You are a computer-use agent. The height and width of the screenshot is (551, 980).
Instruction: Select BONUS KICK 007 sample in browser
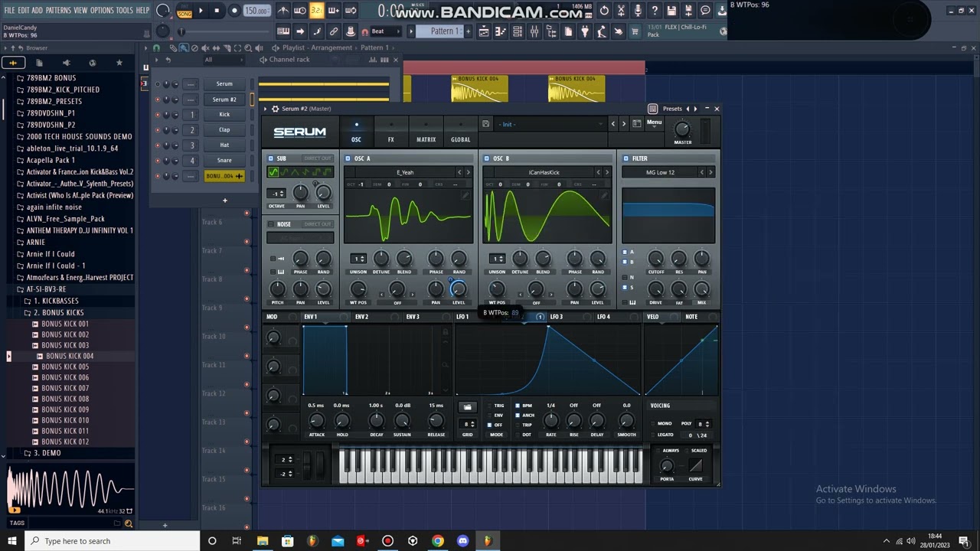pos(65,388)
